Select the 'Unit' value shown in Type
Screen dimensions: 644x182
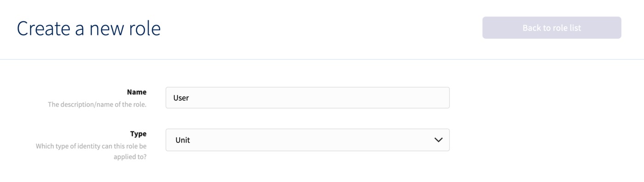pos(183,140)
